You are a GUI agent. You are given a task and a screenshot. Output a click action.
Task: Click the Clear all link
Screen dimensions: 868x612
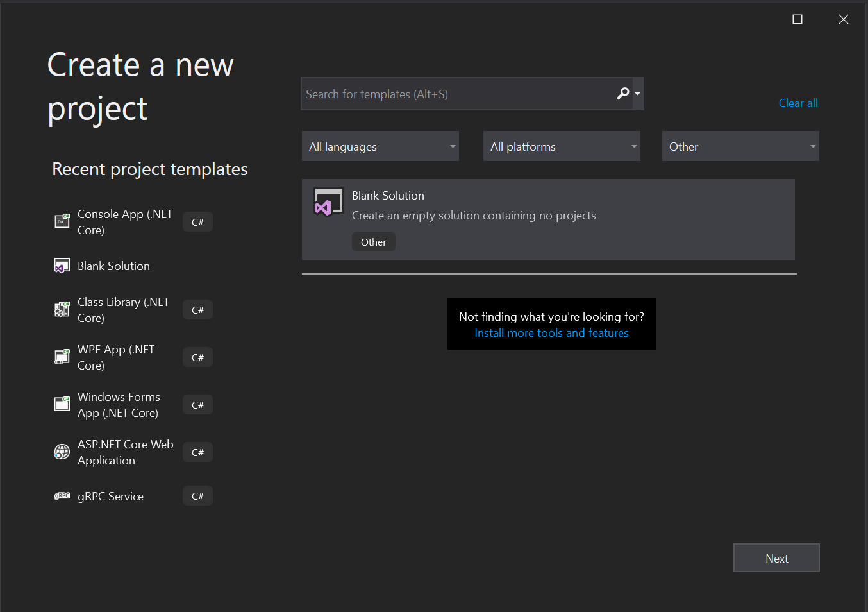pos(798,103)
